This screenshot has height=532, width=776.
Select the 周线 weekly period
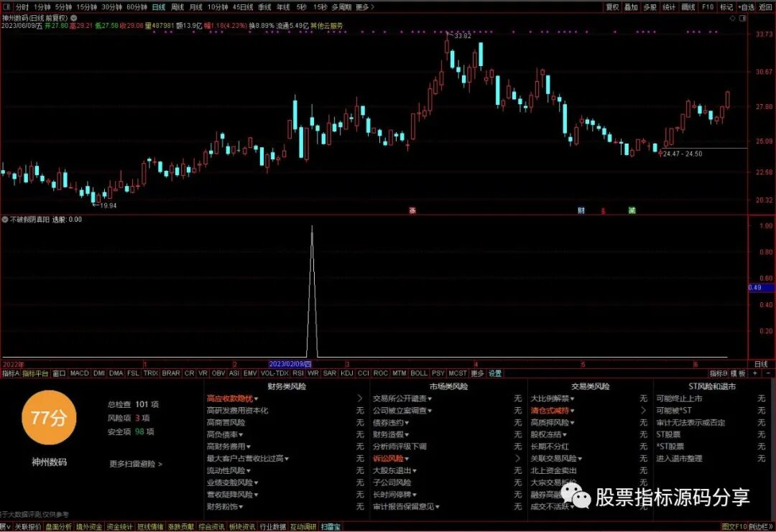(177, 7)
